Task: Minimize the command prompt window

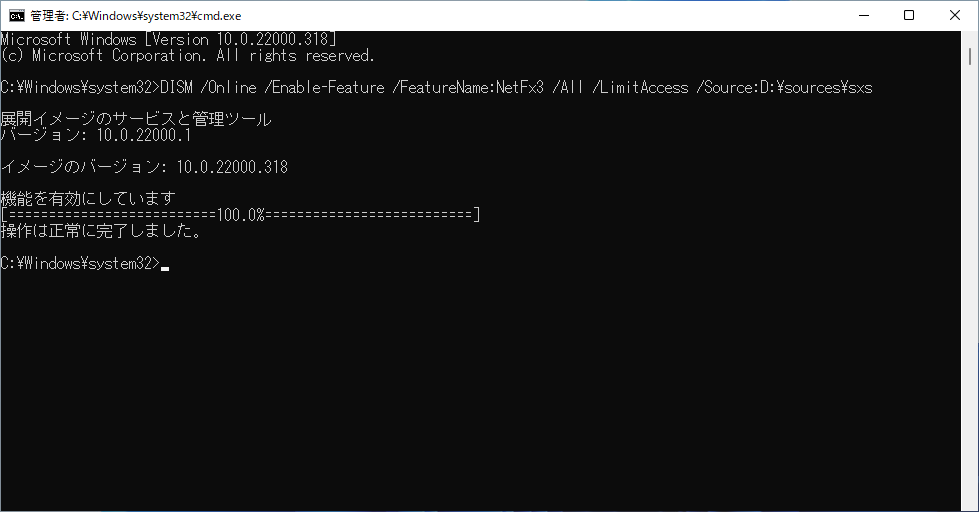Action: click(862, 15)
